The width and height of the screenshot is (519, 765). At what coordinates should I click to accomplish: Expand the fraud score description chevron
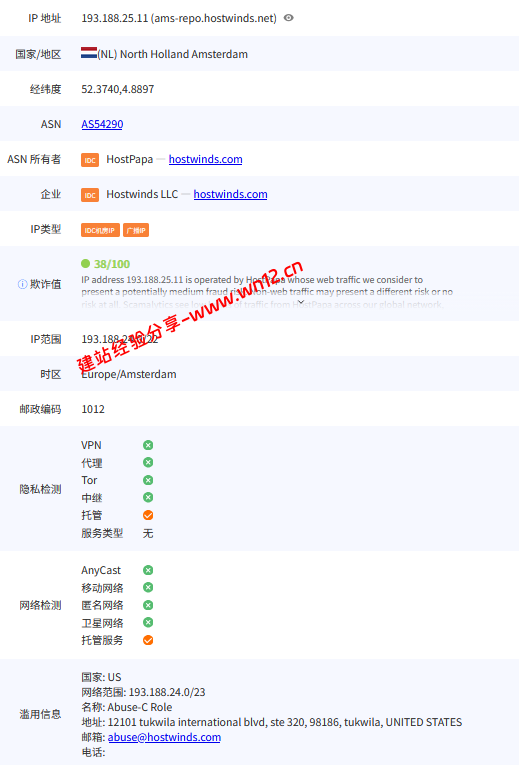point(301,302)
